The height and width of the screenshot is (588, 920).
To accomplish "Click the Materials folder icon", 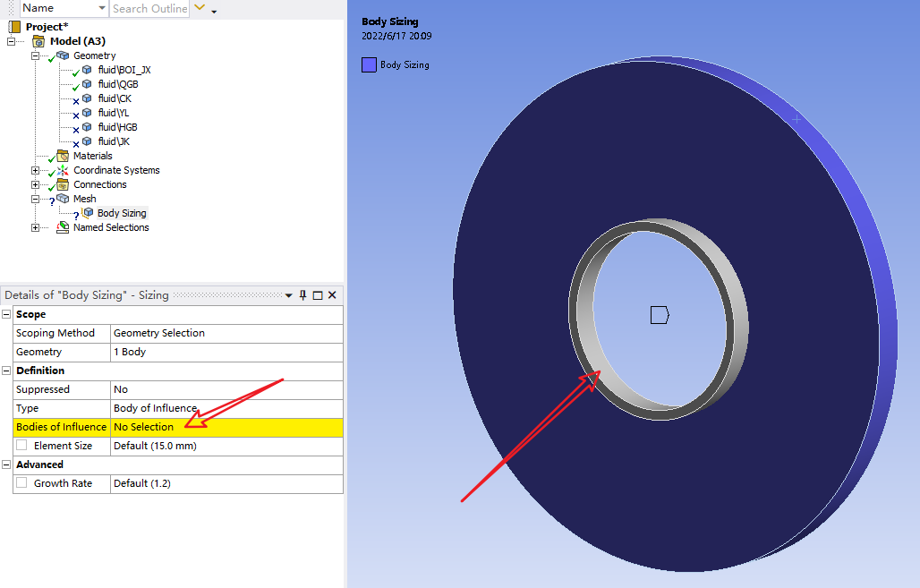I will [63, 156].
